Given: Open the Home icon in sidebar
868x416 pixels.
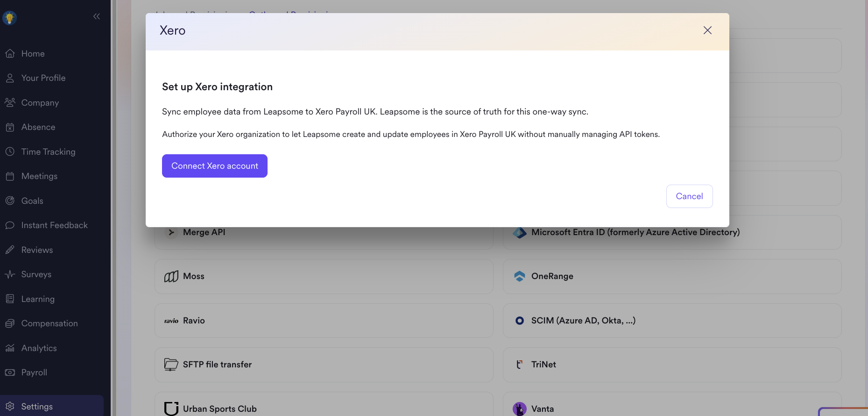Looking at the screenshot, I should (10, 54).
